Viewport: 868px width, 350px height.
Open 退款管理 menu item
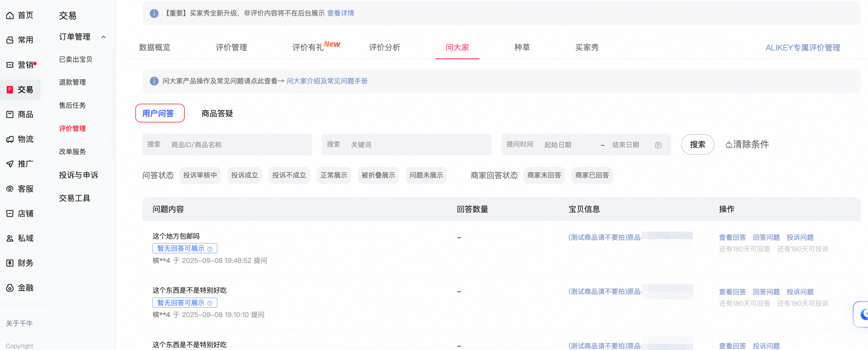(72, 82)
